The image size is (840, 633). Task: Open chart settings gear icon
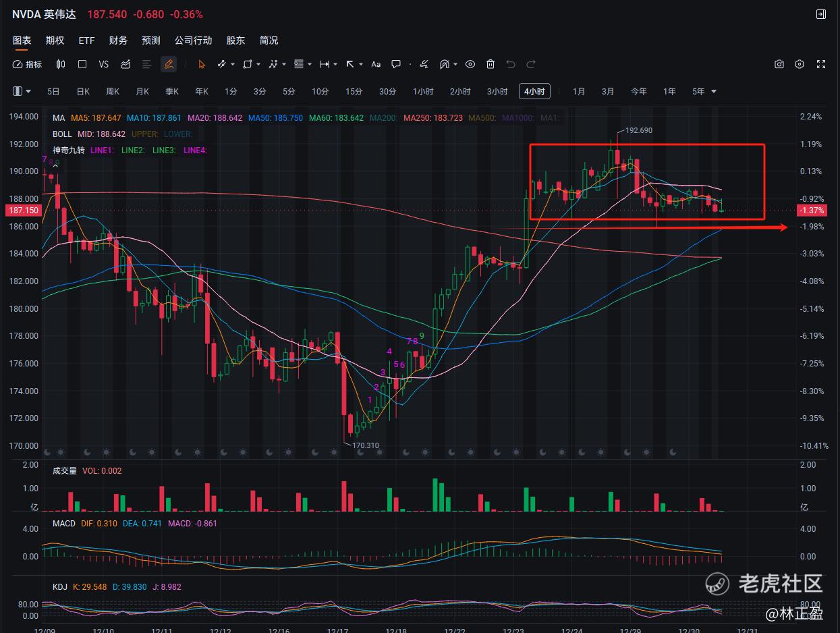click(800, 64)
